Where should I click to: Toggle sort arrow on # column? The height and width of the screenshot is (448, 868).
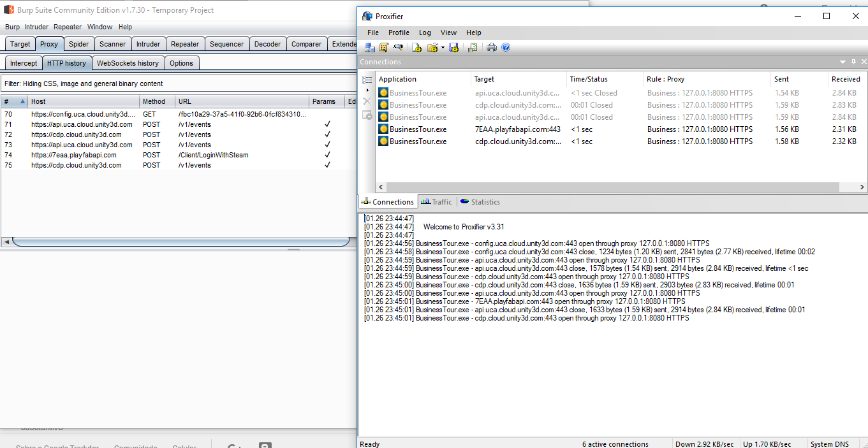[x=23, y=101]
